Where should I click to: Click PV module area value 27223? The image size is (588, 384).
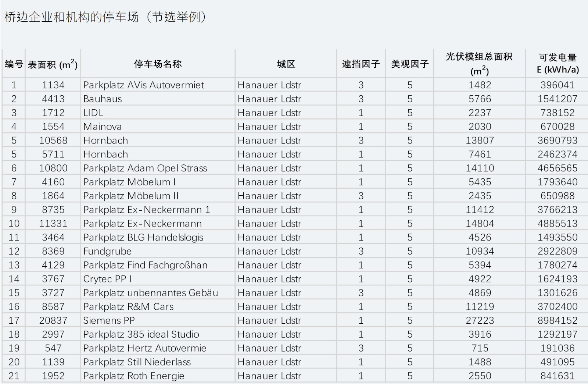click(480, 320)
